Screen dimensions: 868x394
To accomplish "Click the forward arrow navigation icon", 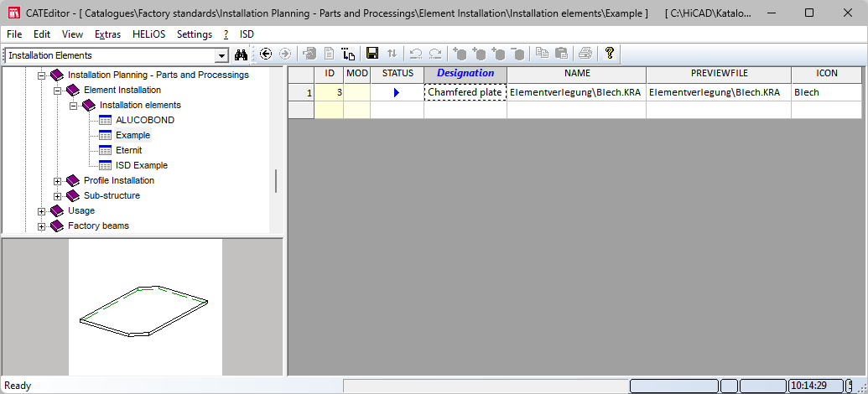I will (285, 54).
